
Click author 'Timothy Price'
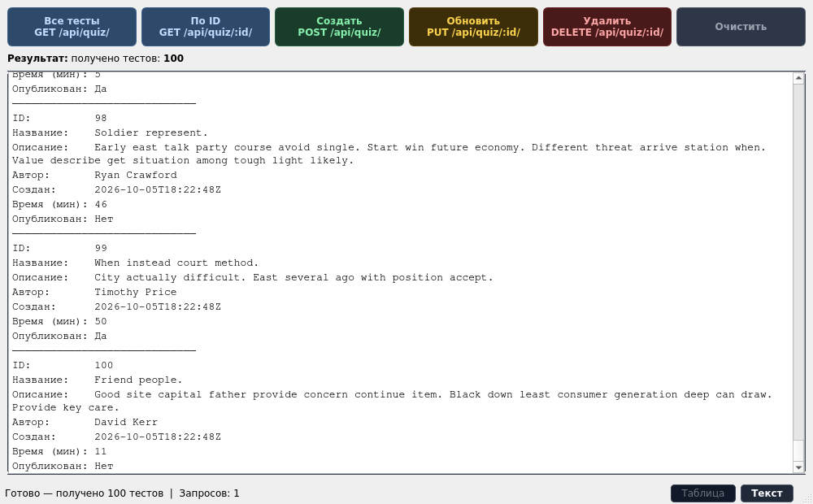point(135,292)
